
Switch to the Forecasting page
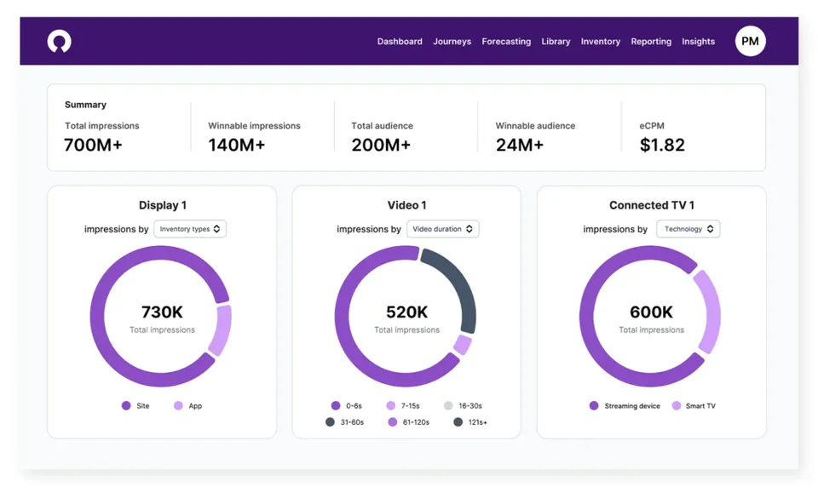coord(506,41)
